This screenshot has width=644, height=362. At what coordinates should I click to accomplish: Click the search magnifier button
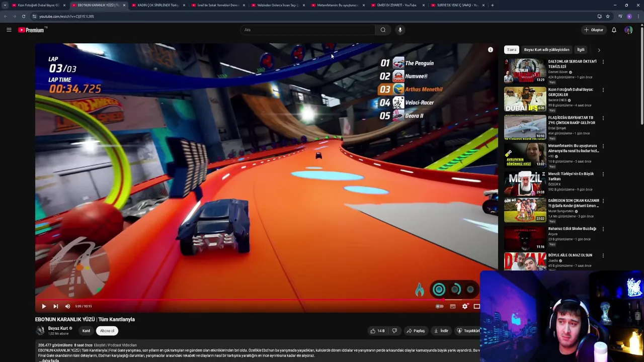point(383,30)
